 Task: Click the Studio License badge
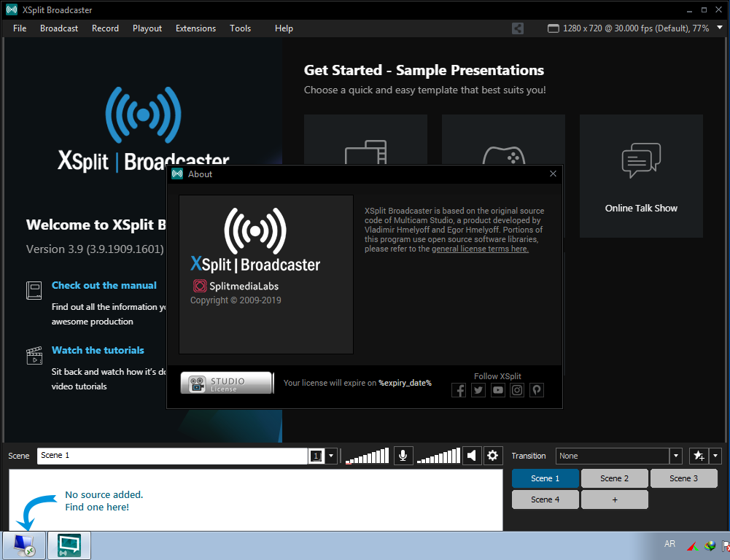226,383
